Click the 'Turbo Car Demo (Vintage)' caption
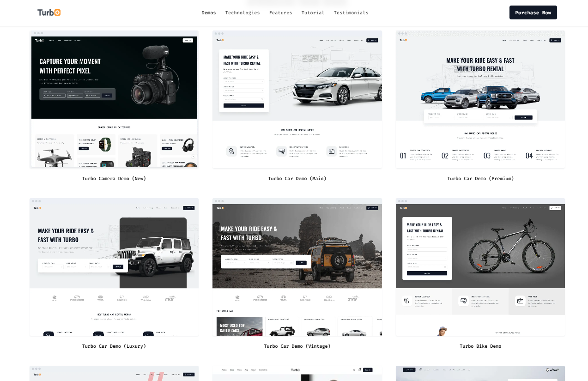588x381 pixels. pyautogui.click(x=297, y=346)
